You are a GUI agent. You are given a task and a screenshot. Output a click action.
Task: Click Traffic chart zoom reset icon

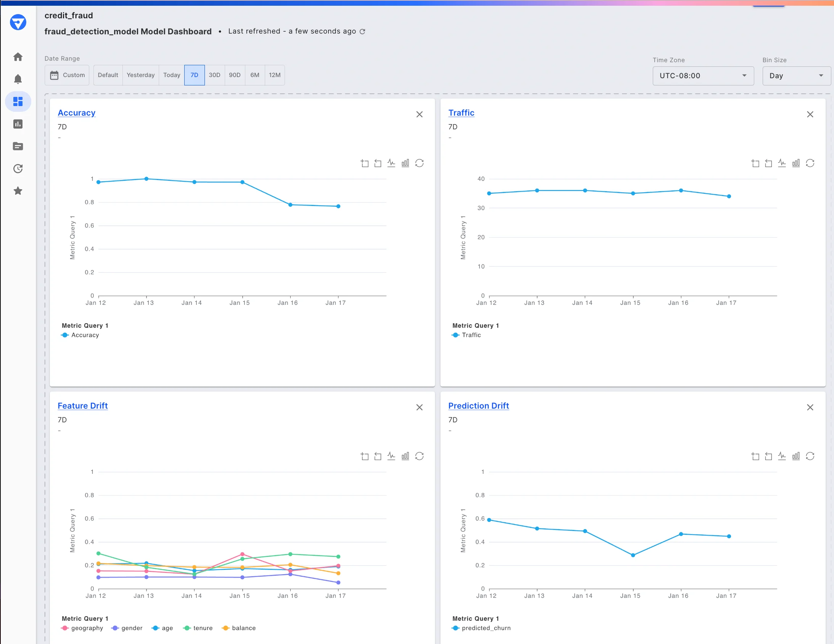pyautogui.click(x=768, y=163)
